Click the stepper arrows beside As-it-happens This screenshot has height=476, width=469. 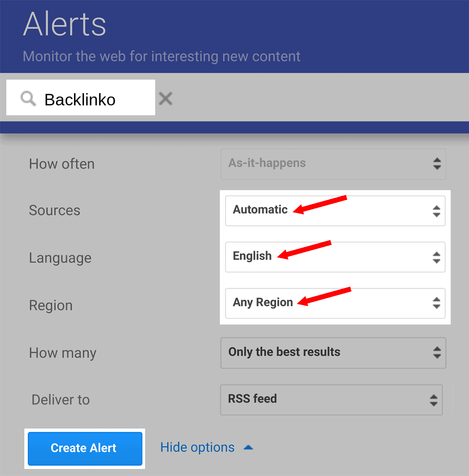click(x=437, y=165)
